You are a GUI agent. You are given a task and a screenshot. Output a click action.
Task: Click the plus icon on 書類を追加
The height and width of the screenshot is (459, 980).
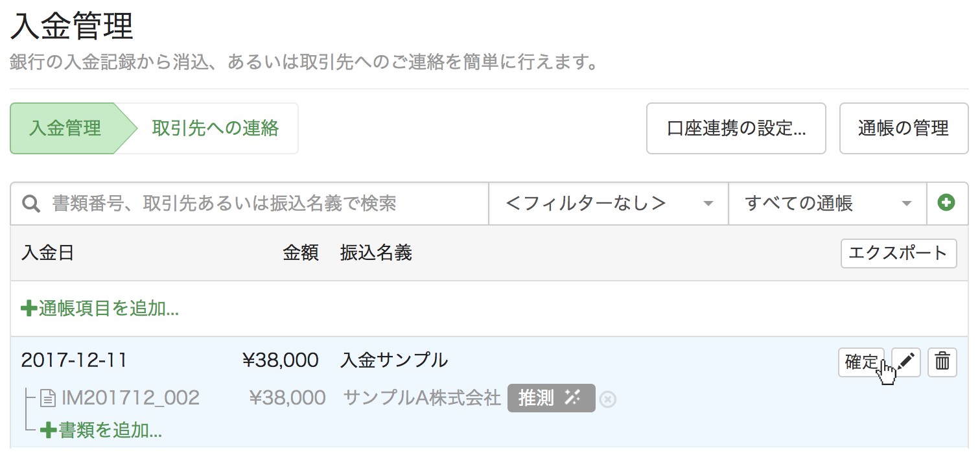[48, 430]
